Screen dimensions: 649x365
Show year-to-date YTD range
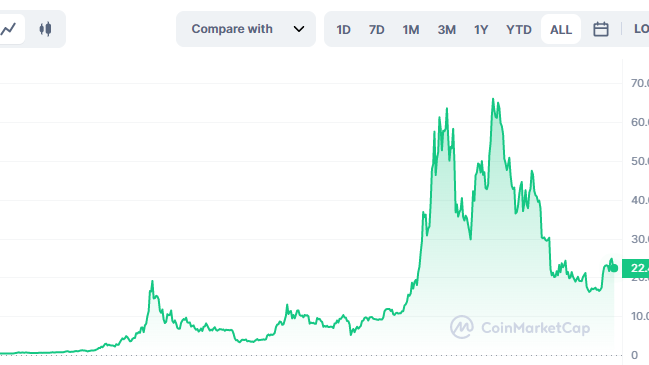point(519,30)
